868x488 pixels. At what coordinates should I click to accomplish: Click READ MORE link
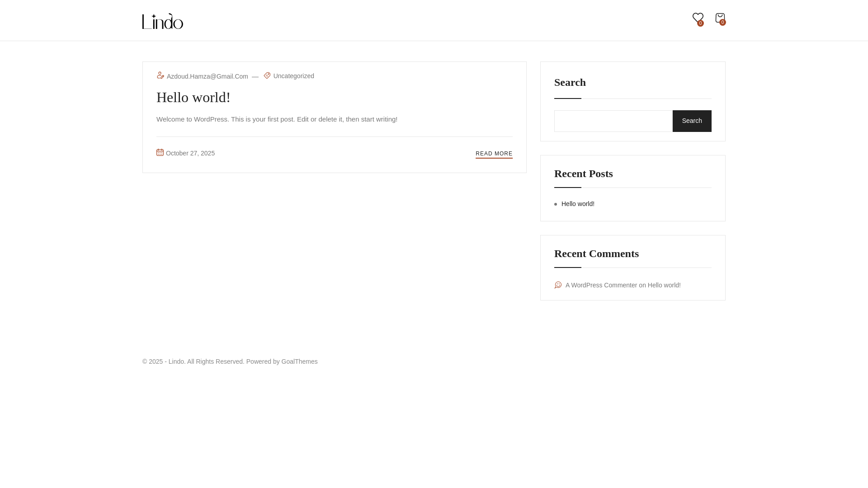(x=494, y=154)
